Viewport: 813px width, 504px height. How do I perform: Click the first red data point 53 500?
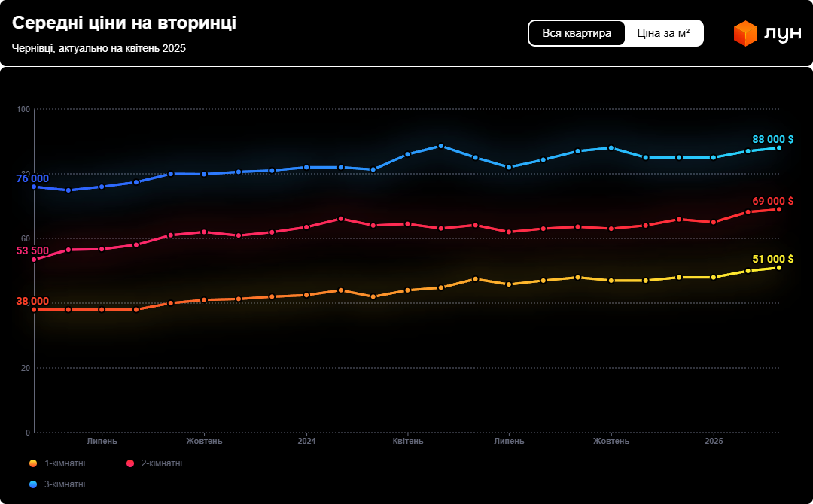pos(34,260)
